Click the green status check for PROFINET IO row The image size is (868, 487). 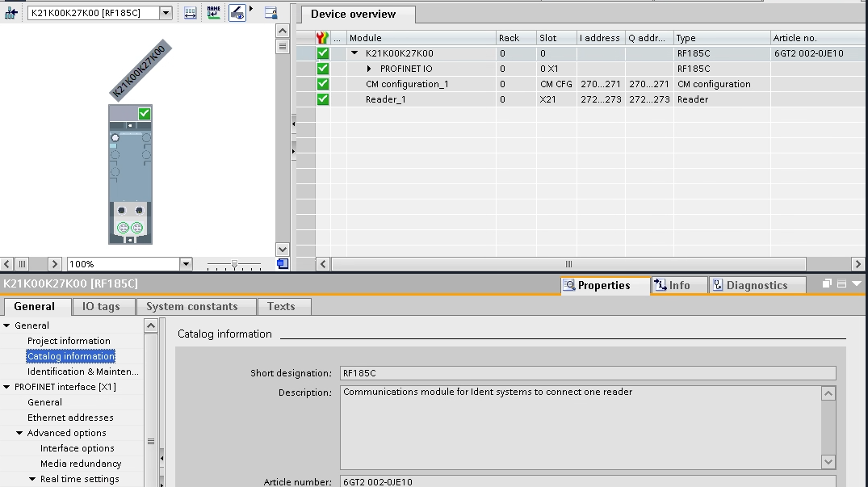(x=323, y=69)
